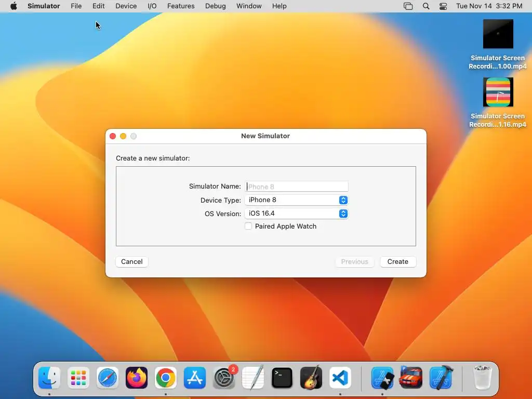532x399 pixels.
Task: Open the Trash in the Dock
Action: click(483, 378)
